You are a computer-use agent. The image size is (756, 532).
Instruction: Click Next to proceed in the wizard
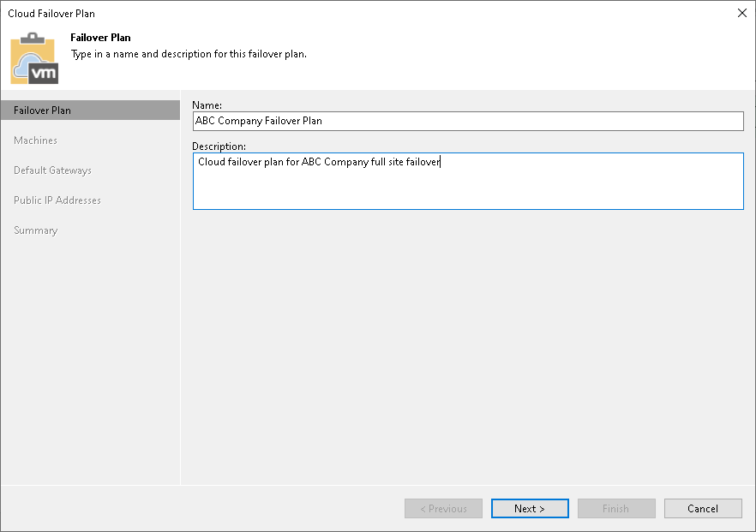pos(530,508)
